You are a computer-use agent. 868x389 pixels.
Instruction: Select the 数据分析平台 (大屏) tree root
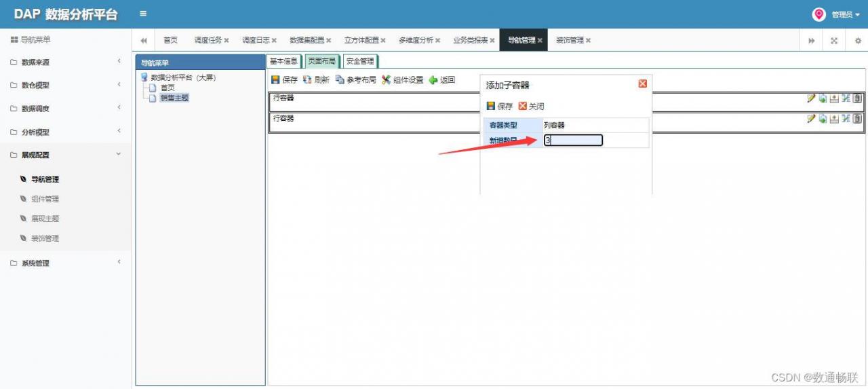coord(183,77)
